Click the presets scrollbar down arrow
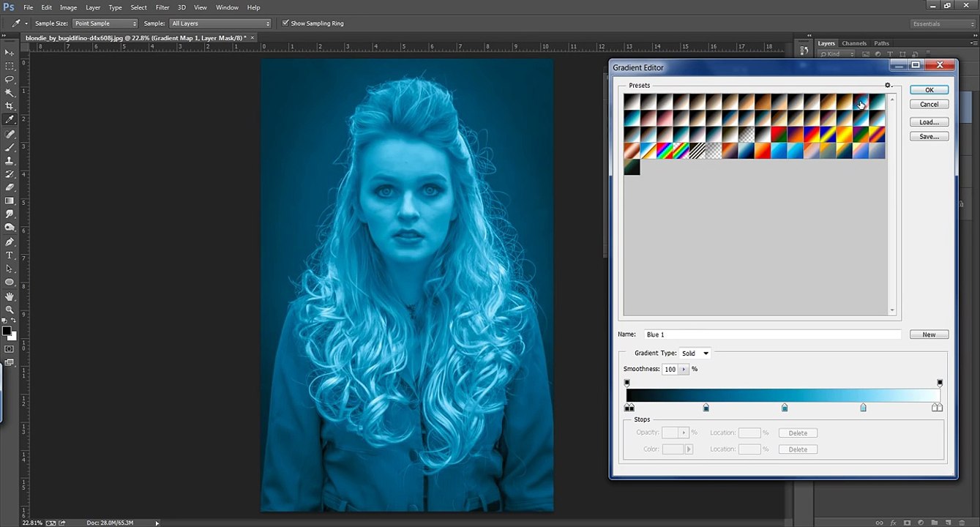 [x=892, y=310]
